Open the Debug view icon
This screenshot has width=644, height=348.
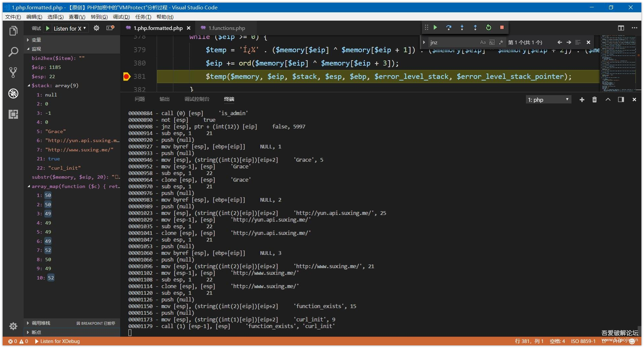[x=13, y=93]
